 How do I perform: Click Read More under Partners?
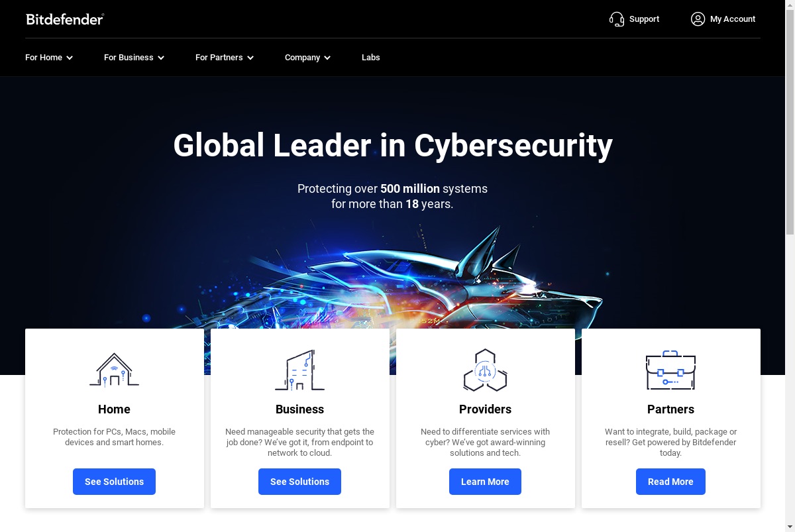click(x=670, y=482)
